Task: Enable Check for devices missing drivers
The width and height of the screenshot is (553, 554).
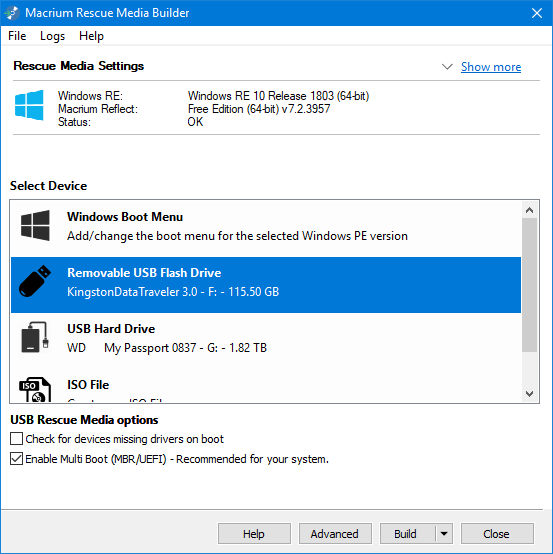Action: point(17,438)
